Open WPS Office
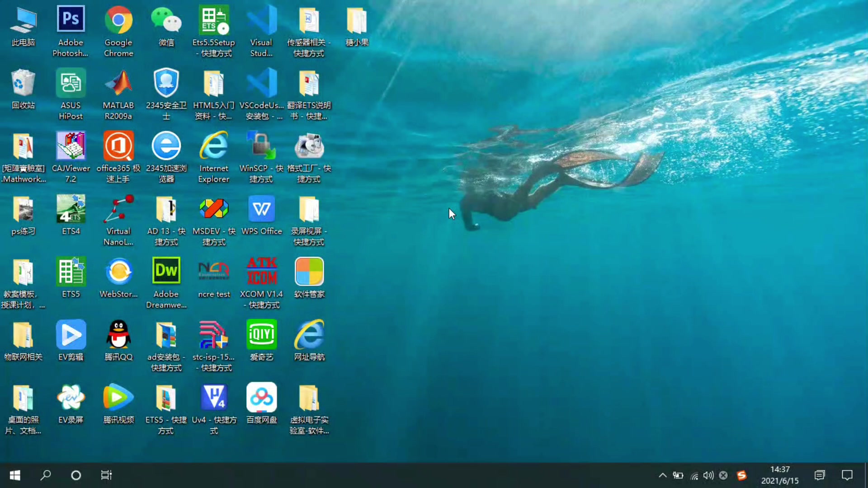This screenshot has width=868, height=488. pyautogui.click(x=262, y=213)
